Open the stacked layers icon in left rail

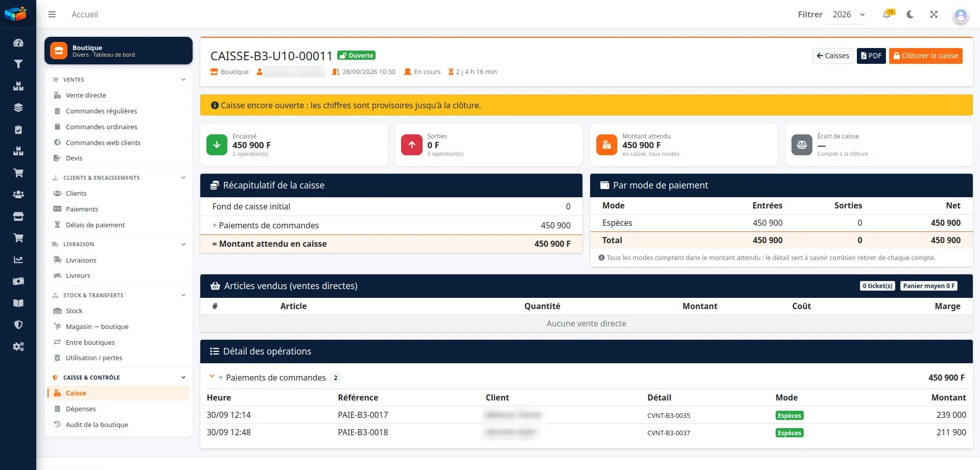pos(18,108)
